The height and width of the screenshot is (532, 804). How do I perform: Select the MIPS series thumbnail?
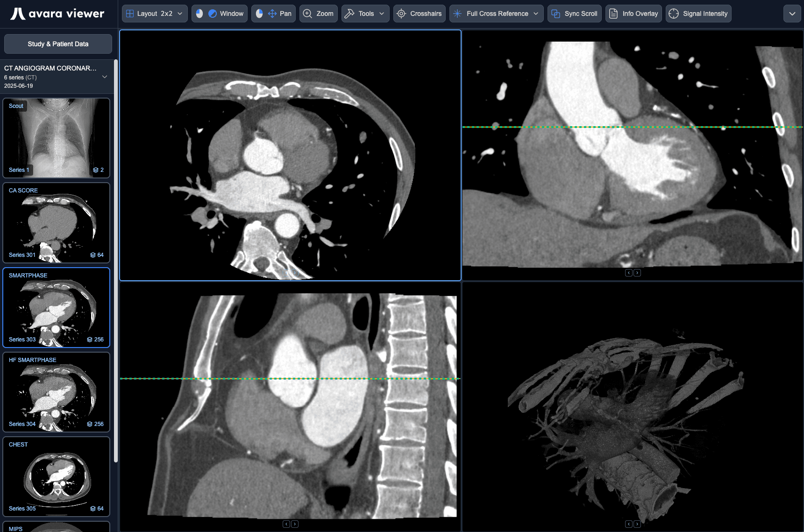coord(57,526)
